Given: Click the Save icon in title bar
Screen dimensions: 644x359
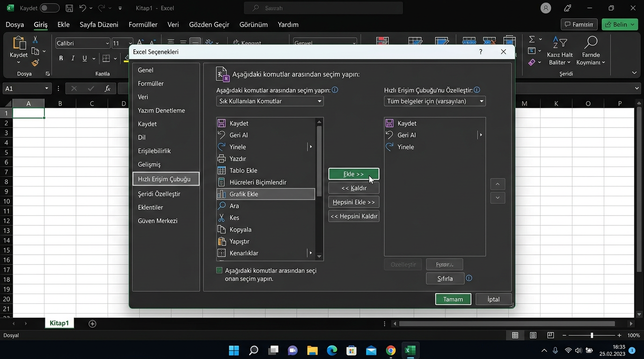Looking at the screenshot, I should [x=69, y=8].
